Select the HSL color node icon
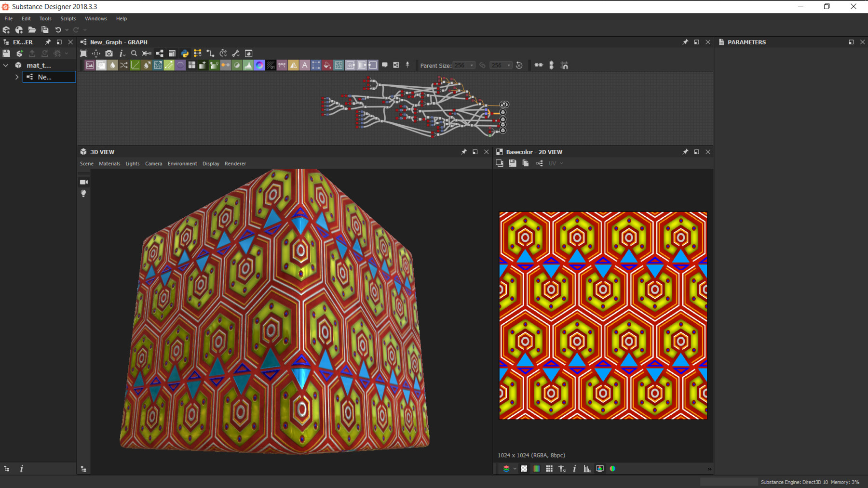 260,65
